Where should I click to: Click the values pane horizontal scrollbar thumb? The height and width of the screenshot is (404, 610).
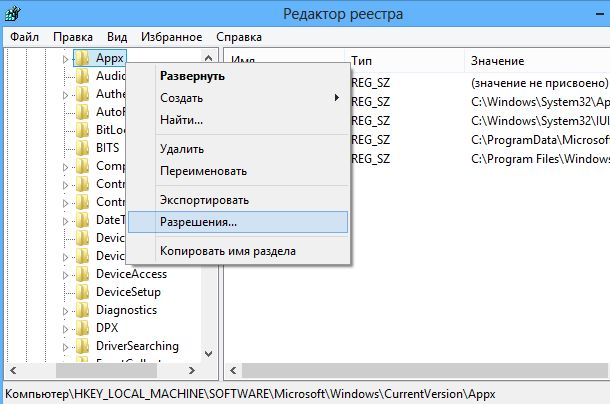(x=425, y=371)
